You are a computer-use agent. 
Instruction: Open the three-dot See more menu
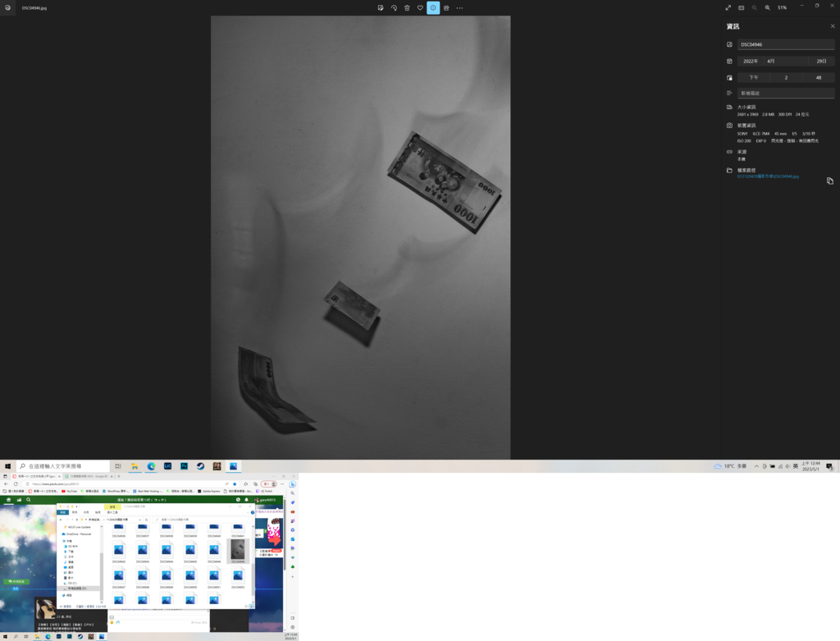(x=459, y=8)
